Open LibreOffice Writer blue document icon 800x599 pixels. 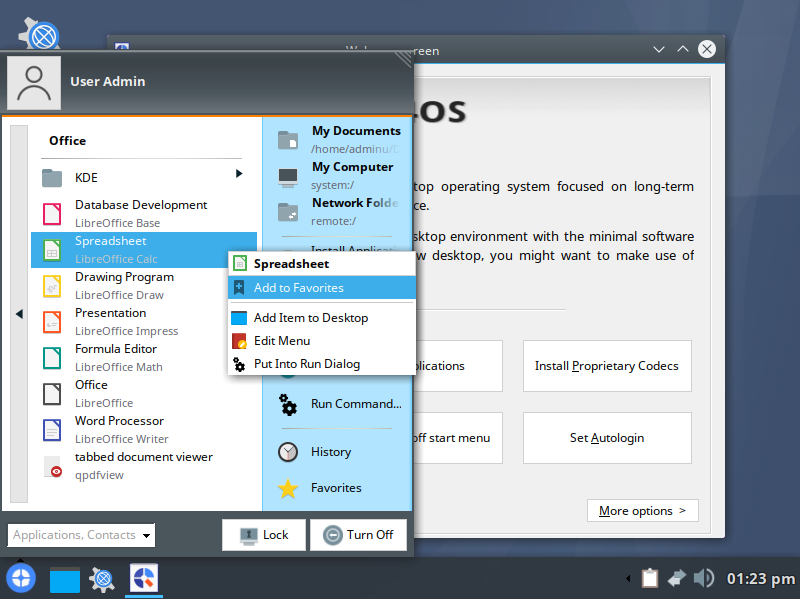click(52, 430)
